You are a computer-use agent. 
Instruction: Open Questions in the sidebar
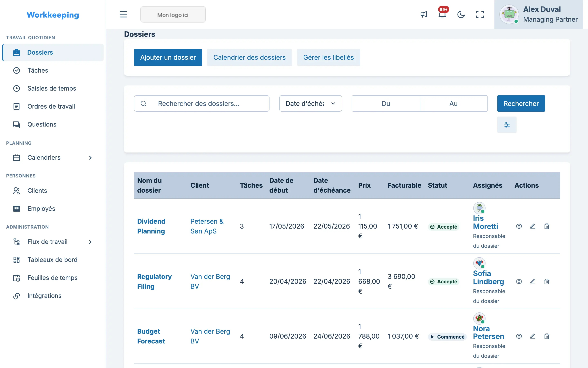53,124
